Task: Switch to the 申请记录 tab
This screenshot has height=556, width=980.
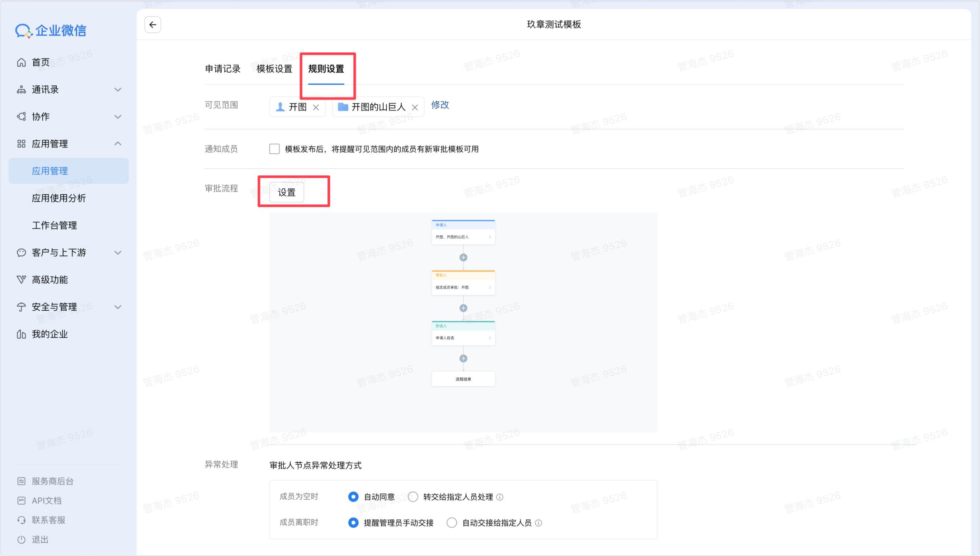Action: 222,69
